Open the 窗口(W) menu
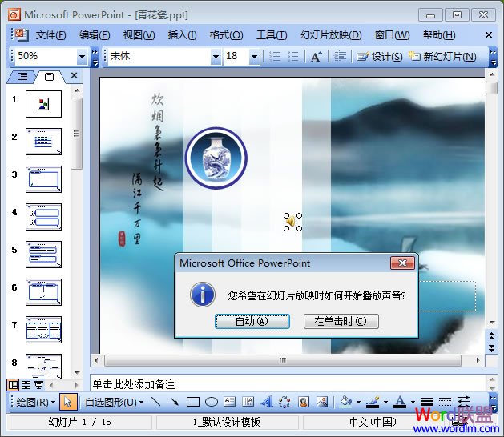Screen dimensions: 504x437 tap(392, 35)
